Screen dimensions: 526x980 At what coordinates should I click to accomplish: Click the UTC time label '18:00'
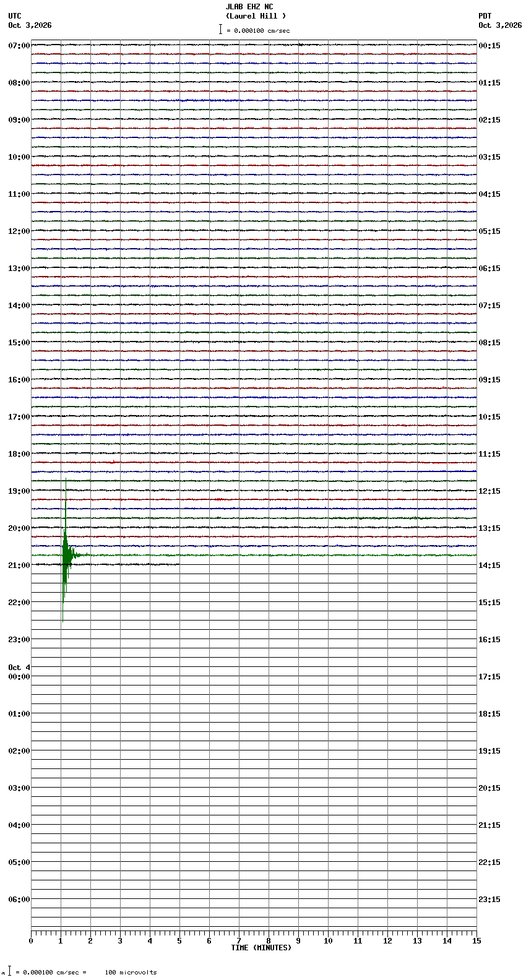[19, 454]
